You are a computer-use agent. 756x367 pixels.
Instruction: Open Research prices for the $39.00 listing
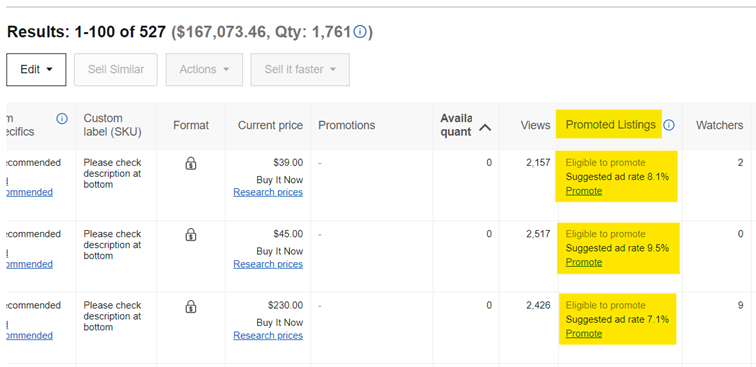pyautogui.click(x=268, y=192)
